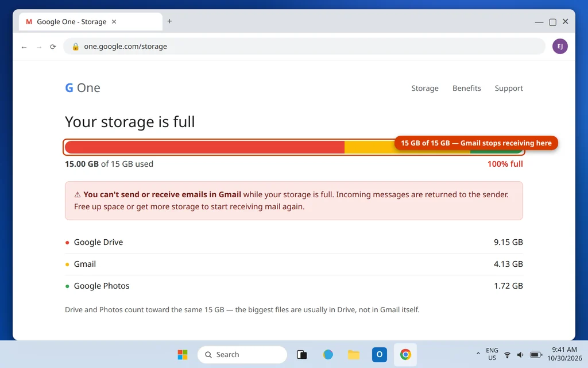
Task: Click the Your storage is full heading
Action: (130, 122)
